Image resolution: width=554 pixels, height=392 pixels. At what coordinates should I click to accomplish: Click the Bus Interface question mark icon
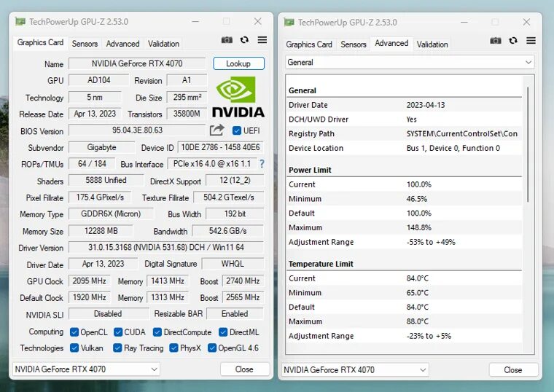click(x=262, y=164)
